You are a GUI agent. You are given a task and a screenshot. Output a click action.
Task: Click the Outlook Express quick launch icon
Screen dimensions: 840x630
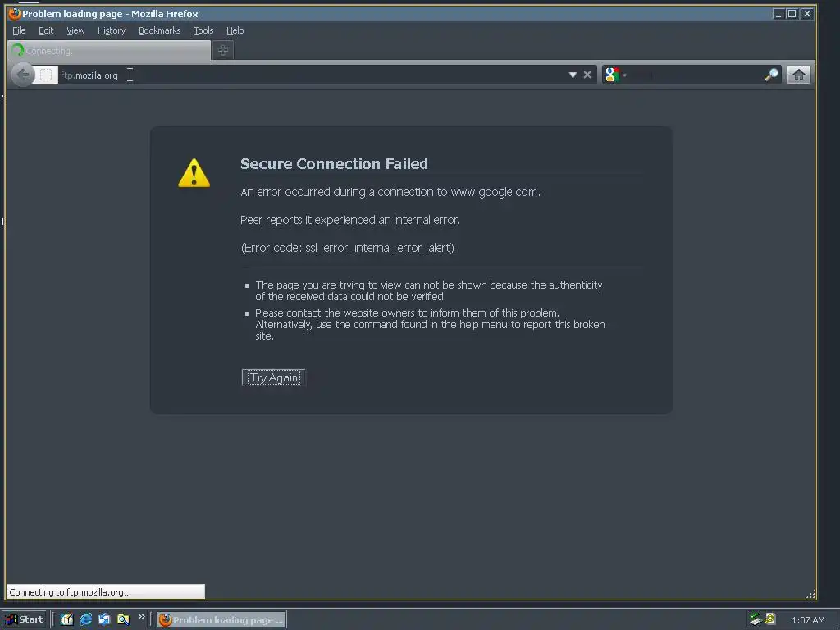coord(104,620)
